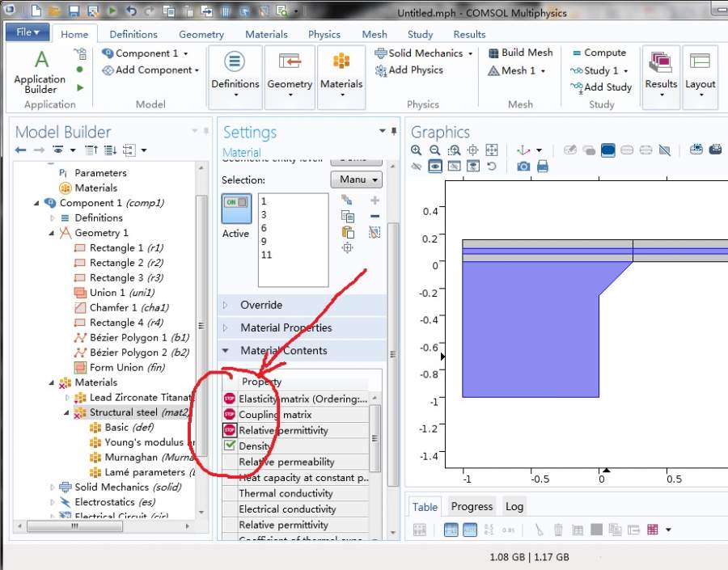Click the Model Builder back arrow
This screenshot has width=728, height=570.
[20, 150]
